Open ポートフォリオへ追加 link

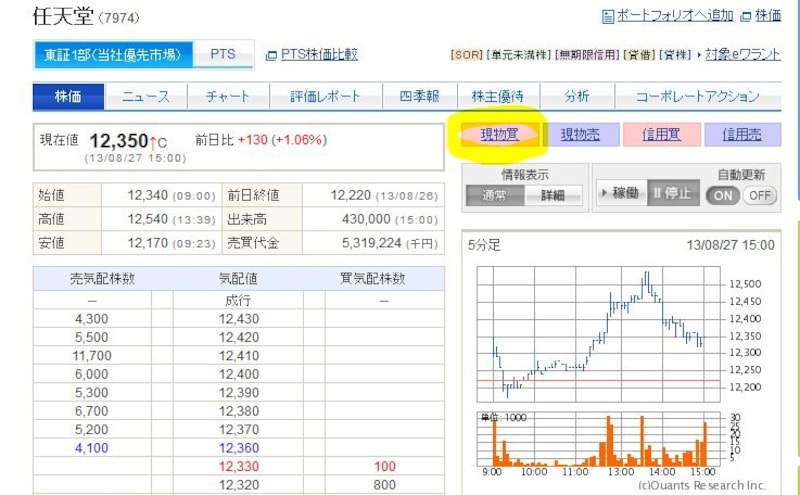coord(674,16)
